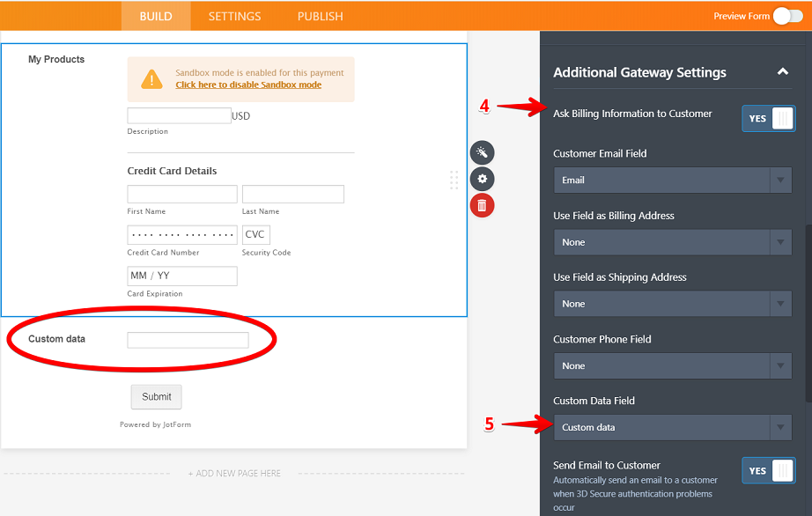Image resolution: width=812 pixels, height=516 pixels.
Task: Toggle Ask Billing Information to Customer
Action: 769,119
